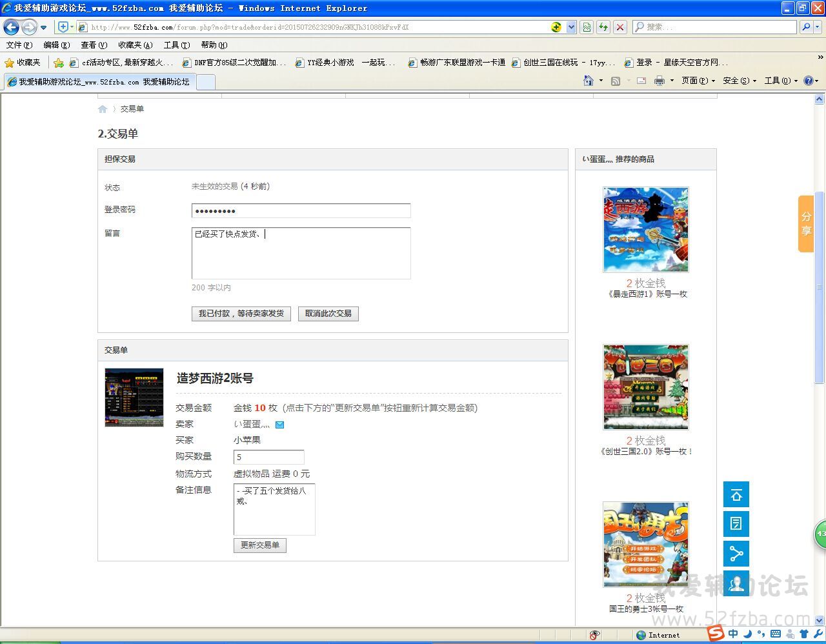Image resolution: width=826 pixels, height=644 pixels.
Task: Open the Favorites star (收藏夹) button
Action: coord(23,63)
